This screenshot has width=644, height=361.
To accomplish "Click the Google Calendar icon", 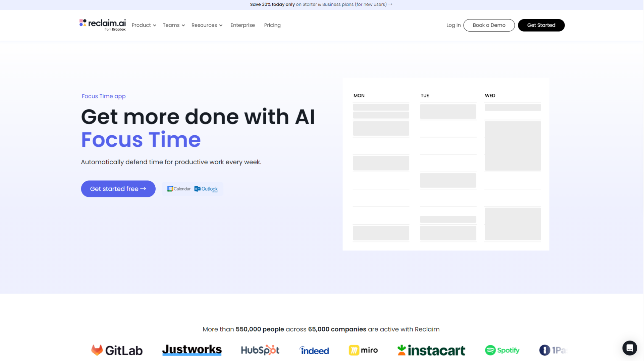I will pyautogui.click(x=179, y=189).
